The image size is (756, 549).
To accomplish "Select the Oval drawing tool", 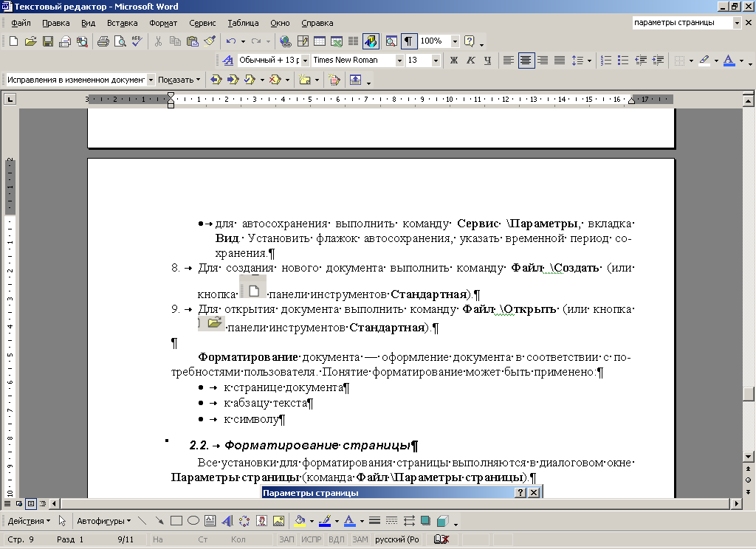I will point(193,521).
